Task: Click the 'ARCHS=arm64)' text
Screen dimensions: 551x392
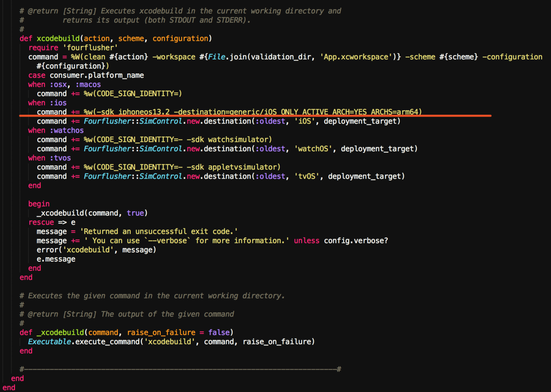Action: click(x=396, y=112)
